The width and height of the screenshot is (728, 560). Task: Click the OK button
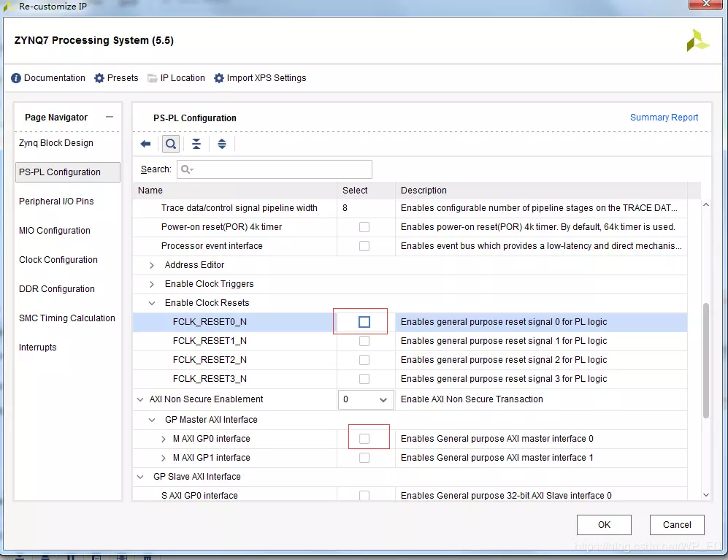(x=604, y=525)
